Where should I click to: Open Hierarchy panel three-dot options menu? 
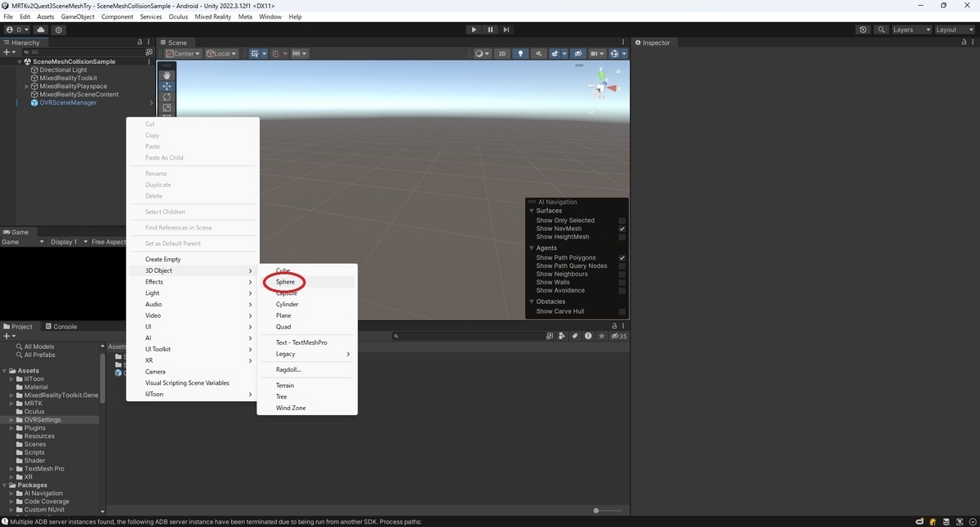[149, 42]
